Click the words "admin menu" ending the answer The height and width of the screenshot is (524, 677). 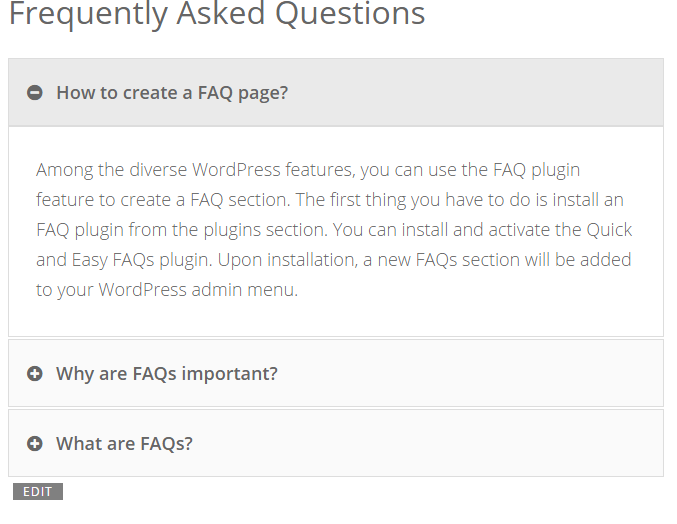(x=244, y=290)
